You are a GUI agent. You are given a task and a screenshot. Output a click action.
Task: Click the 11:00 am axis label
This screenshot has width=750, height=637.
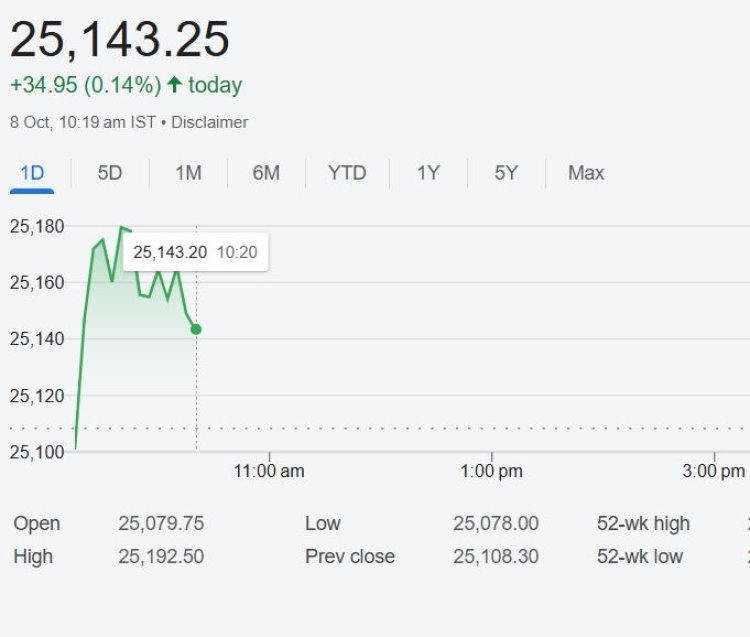(x=269, y=471)
